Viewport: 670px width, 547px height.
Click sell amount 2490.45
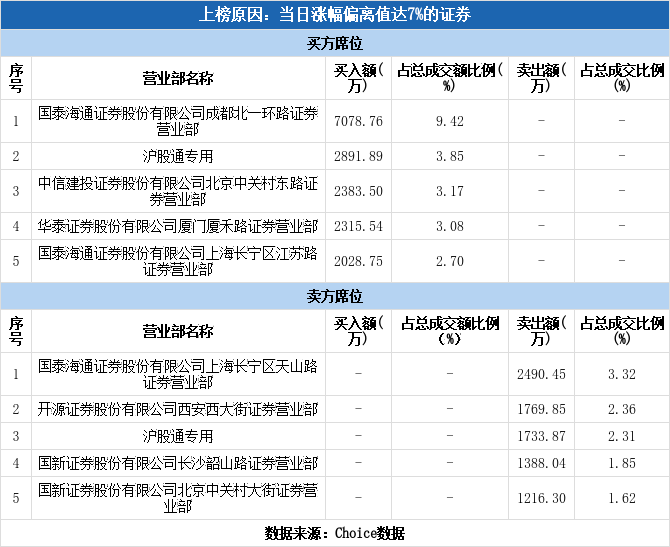(x=541, y=374)
